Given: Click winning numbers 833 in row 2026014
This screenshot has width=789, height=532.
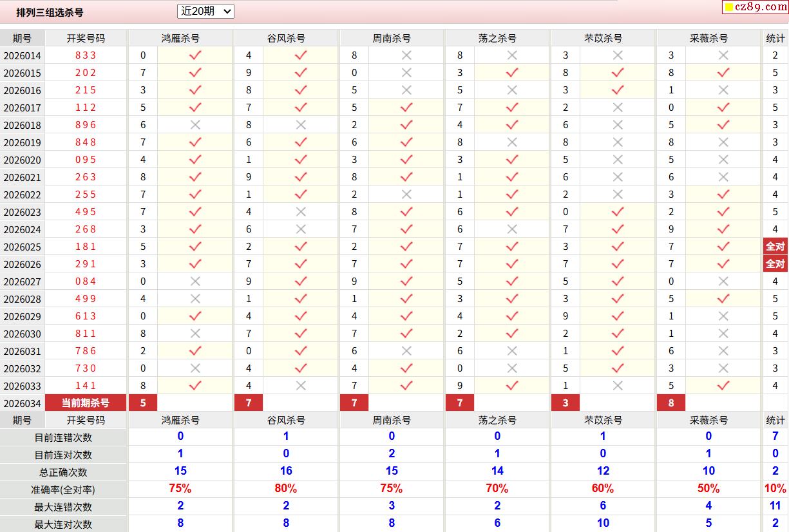Looking at the screenshot, I should [x=86, y=55].
